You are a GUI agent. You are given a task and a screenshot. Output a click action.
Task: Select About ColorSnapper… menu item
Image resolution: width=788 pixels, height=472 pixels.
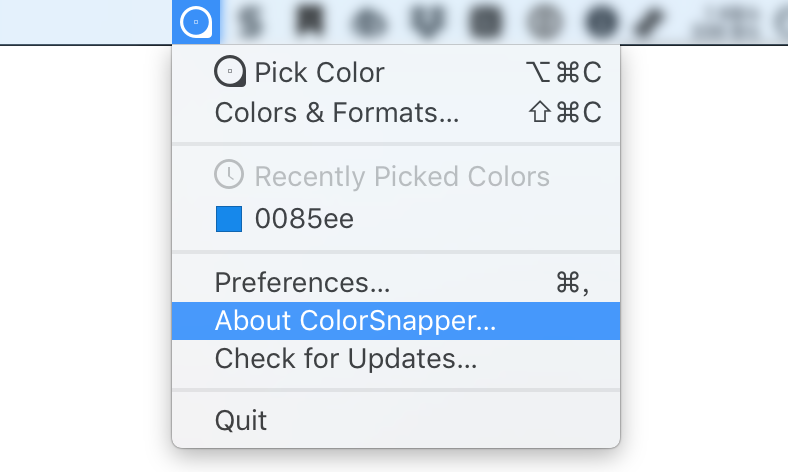click(355, 321)
